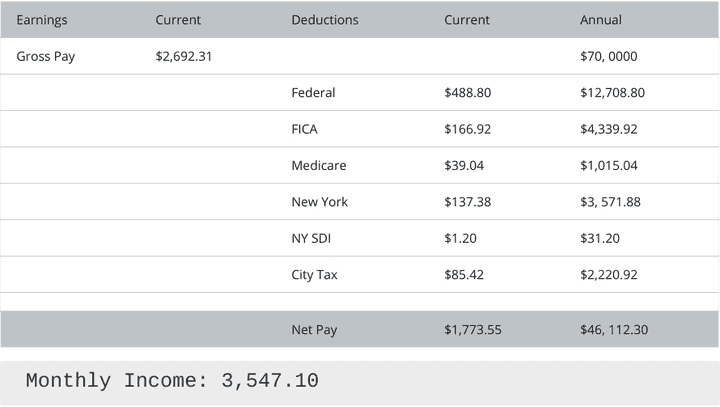
Task: Click the annual gross pay value
Action: [608, 57]
